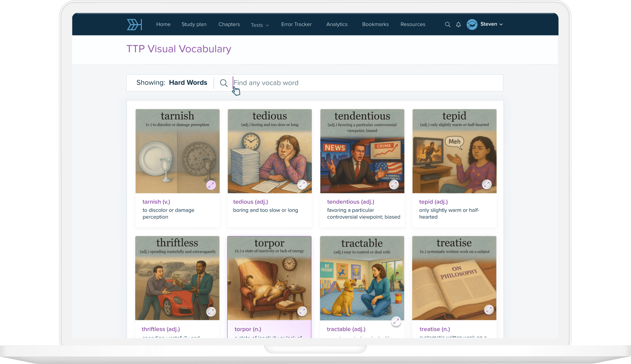The width and height of the screenshot is (631, 364).
Task: Expand the thriftless flashcard image
Action: [211, 312]
